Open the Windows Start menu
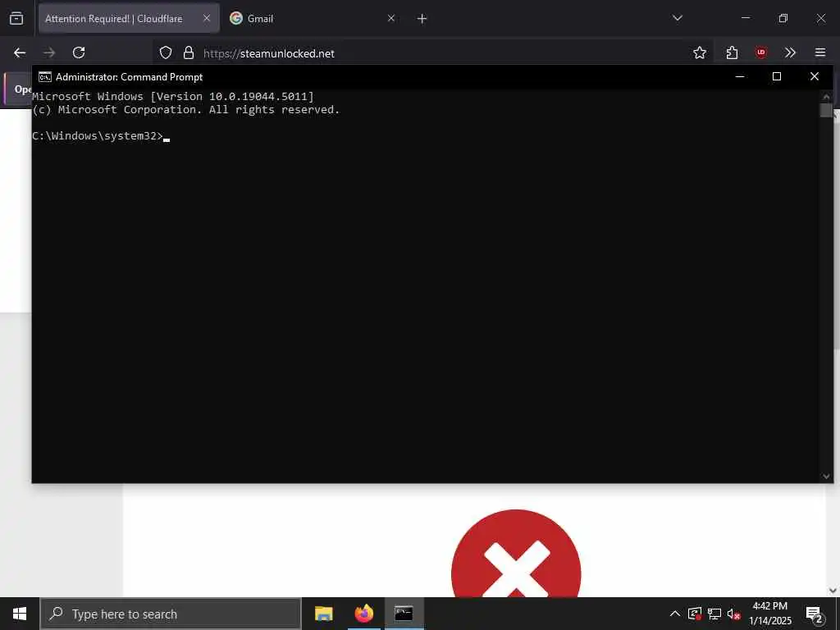Viewport: 840px width, 630px height. point(20,614)
